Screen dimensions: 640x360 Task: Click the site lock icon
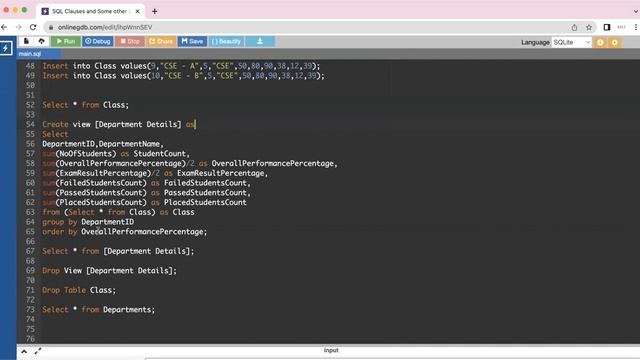(x=51, y=27)
